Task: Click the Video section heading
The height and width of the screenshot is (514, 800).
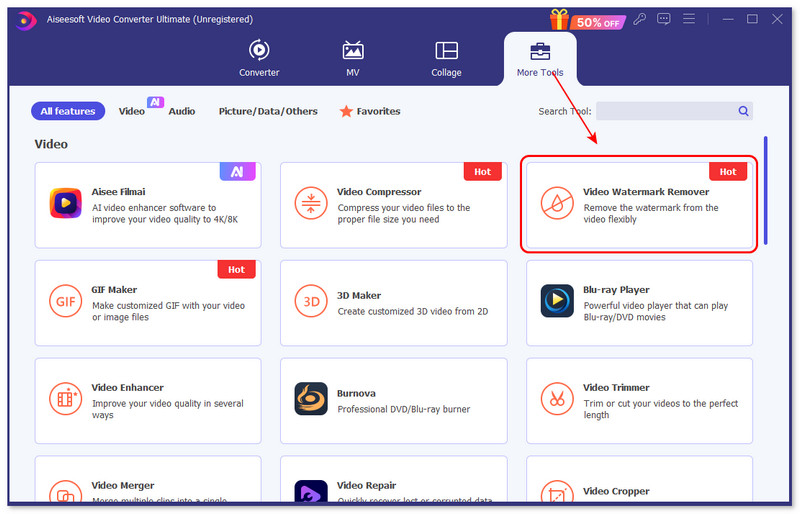Action: [51, 144]
